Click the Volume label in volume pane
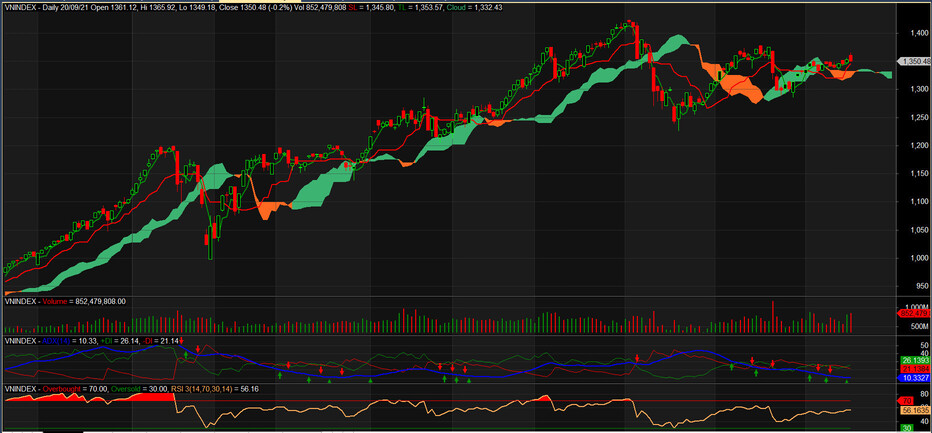This screenshot has height=433, width=932. [49, 302]
